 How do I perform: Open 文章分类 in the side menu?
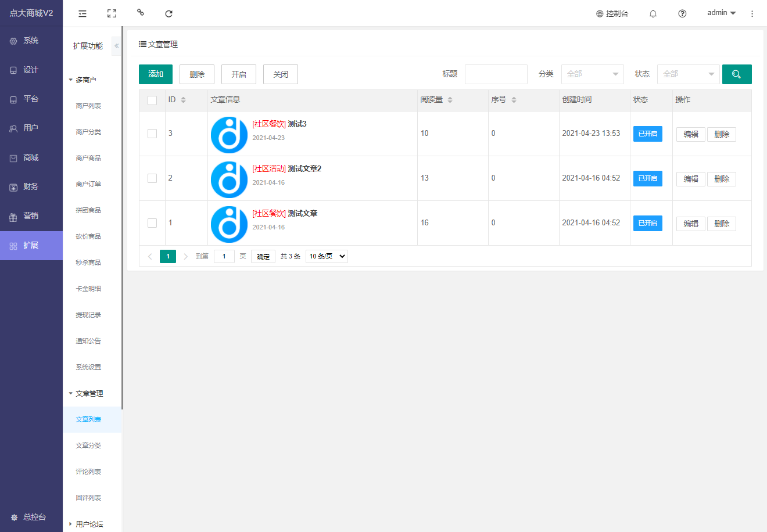88,445
